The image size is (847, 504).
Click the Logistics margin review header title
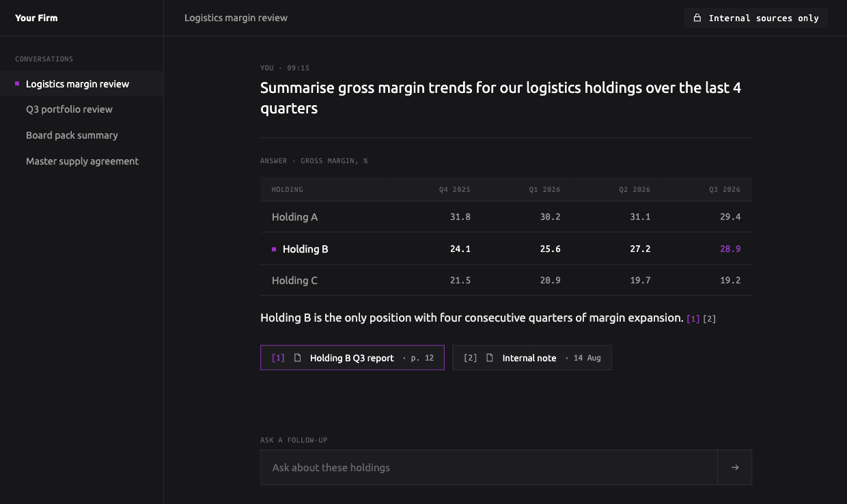click(x=236, y=18)
